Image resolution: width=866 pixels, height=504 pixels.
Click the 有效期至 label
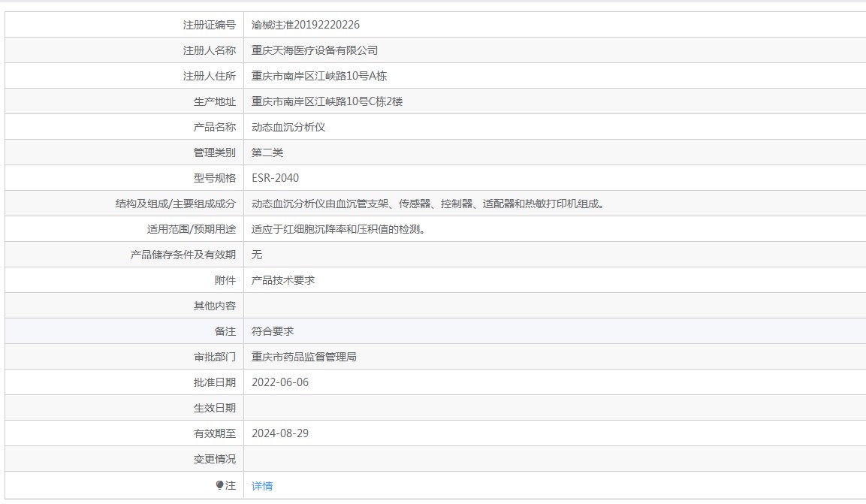point(214,433)
